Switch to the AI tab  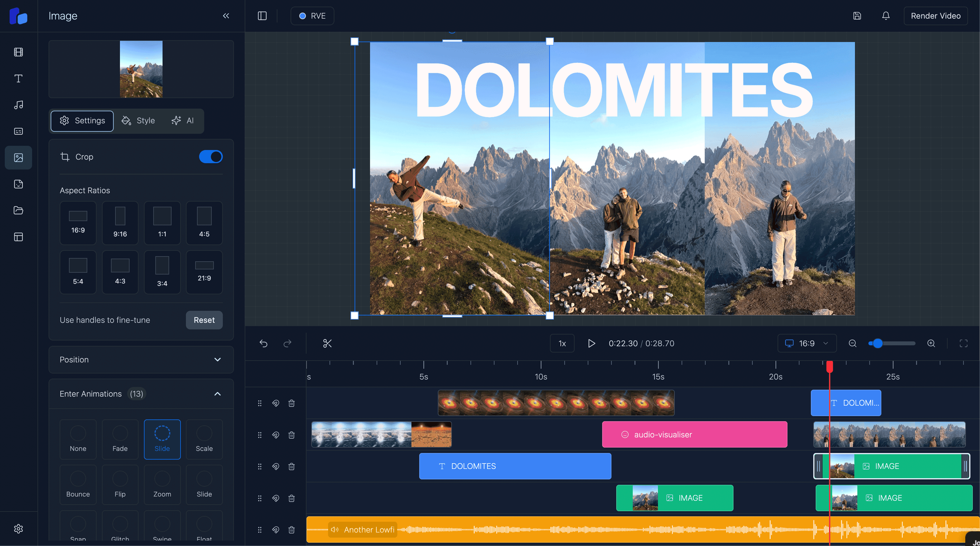coord(183,121)
